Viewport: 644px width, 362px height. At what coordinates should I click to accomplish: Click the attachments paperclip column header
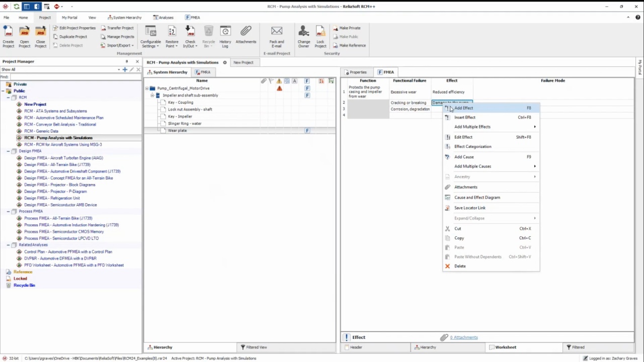[x=263, y=81]
